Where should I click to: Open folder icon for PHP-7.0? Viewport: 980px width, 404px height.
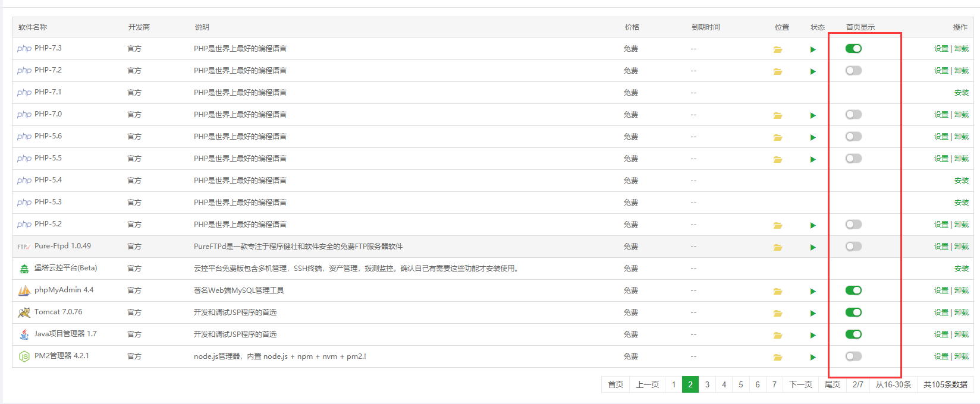(x=778, y=115)
